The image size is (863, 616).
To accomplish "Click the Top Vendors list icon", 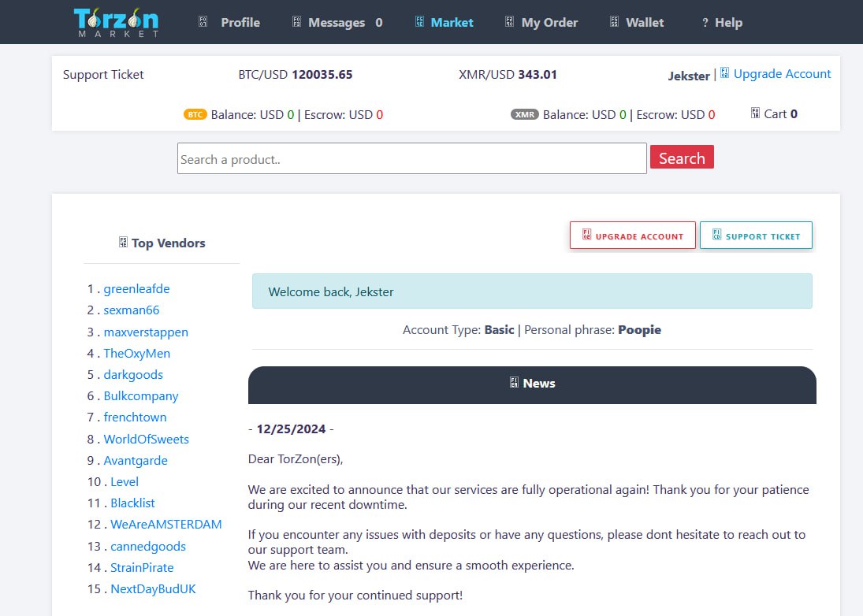I will 121,243.
